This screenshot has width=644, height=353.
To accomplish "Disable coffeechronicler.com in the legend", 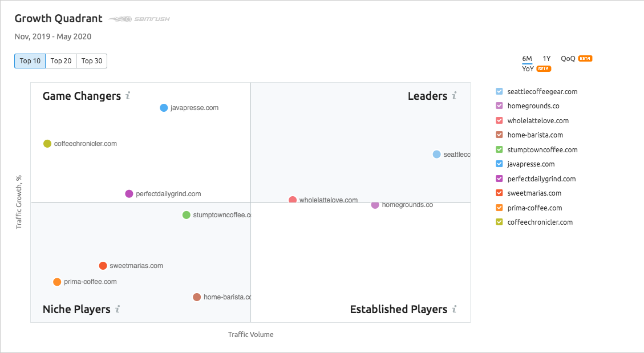I will tap(500, 222).
